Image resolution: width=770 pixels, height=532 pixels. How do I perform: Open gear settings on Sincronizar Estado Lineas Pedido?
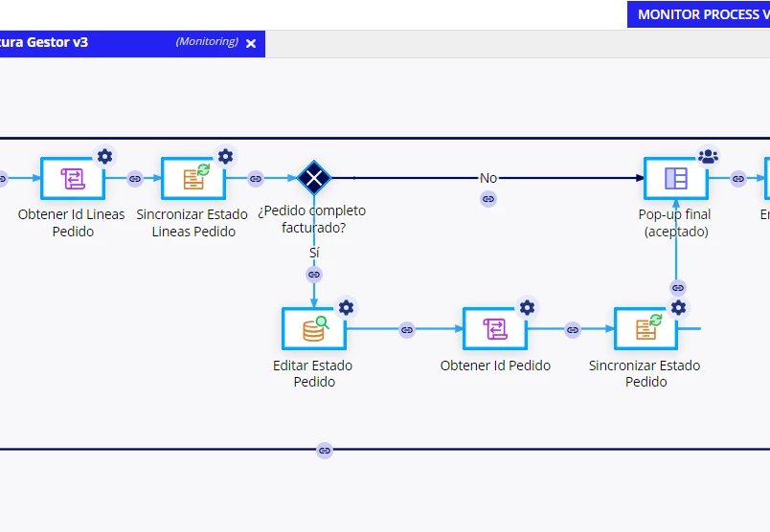[225, 157]
